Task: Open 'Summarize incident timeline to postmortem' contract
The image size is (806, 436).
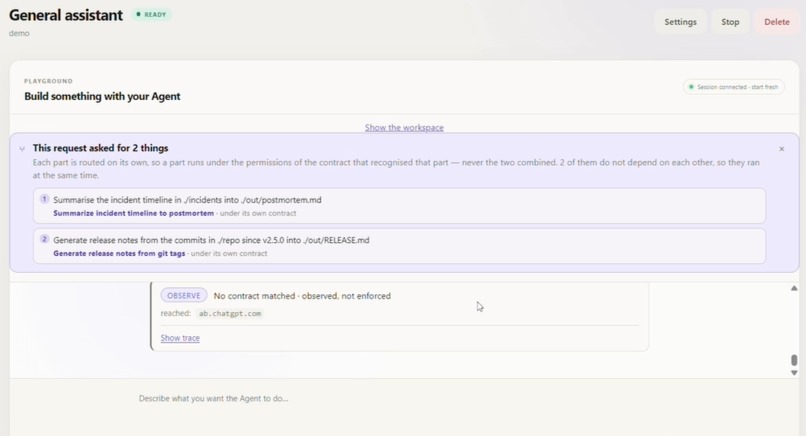Action: tap(133, 213)
